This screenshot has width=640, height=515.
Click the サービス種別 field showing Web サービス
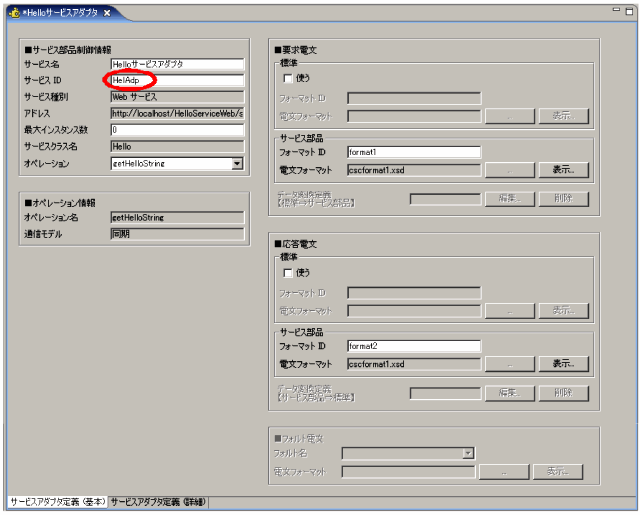(x=178, y=97)
